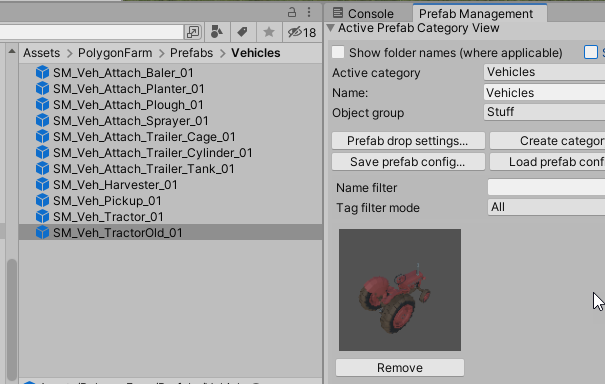This screenshot has width=605, height=384.
Task: Click the SM_Veh_Attach_Trailer_Cage_01 prefab cube icon
Action: pyautogui.click(x=42, y=137)
